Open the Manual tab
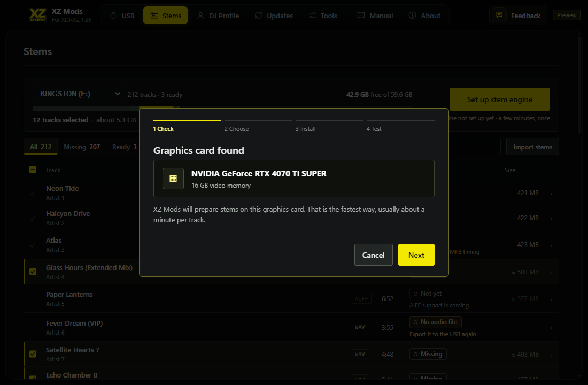This screenshot has height=385, width=588. point(375,16)
